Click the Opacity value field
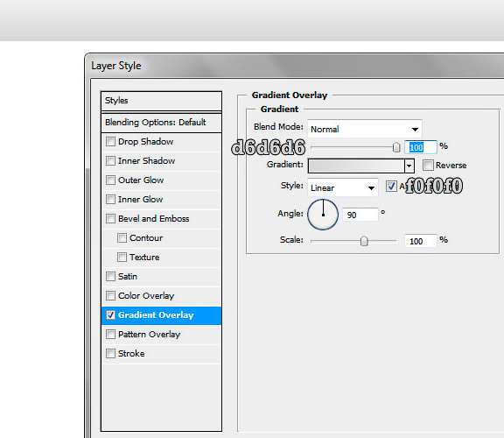Image resolution: width=504 pixels, height=438 pixels. coord(420,147)
